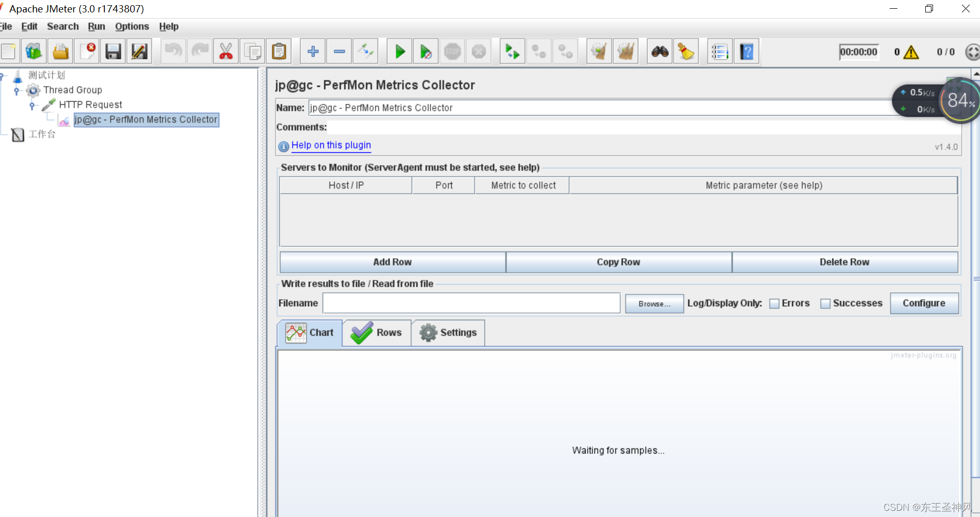Screen dimensions: 980x517
Task: Switch to the Rows tab
Action: click(x=376, y=333)
